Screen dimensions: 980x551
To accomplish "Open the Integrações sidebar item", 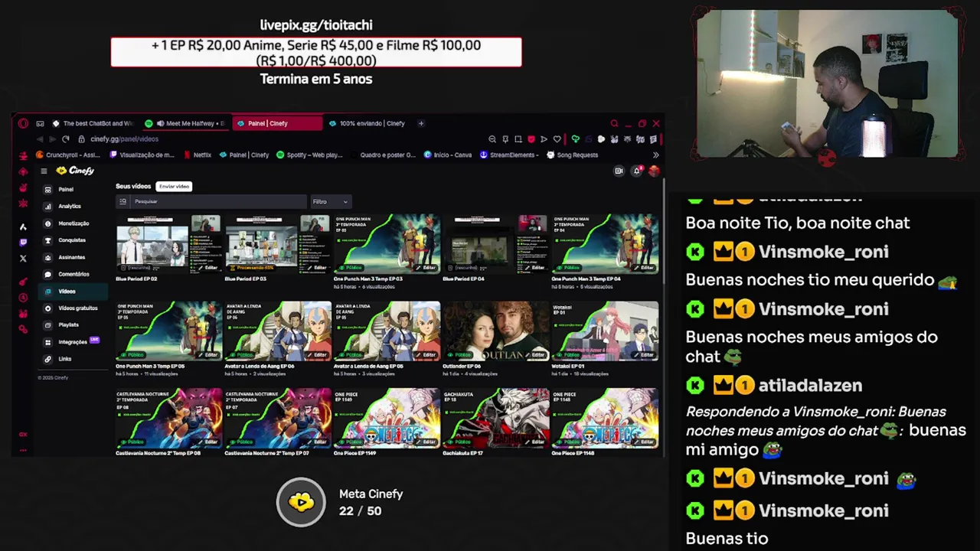I will pos(72,341).
